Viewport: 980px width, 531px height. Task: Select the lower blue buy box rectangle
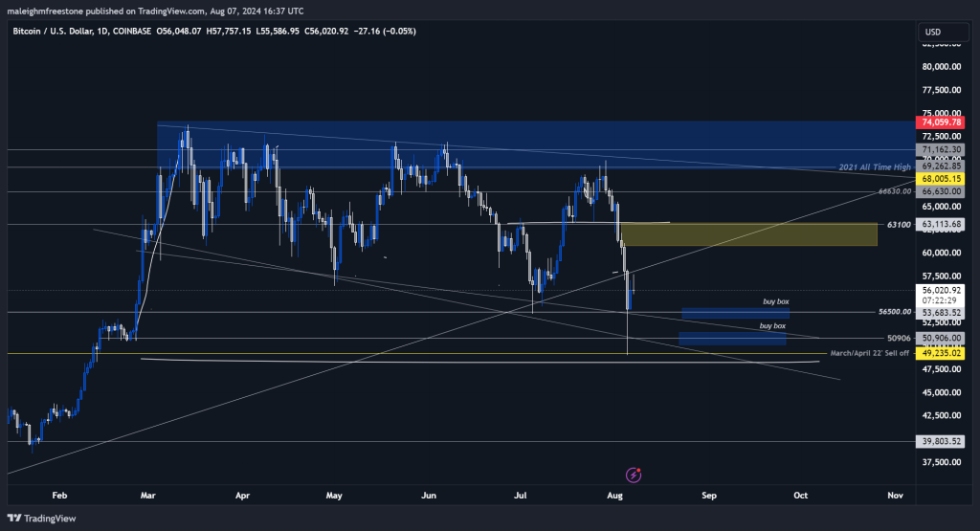[x=732, y=339]
